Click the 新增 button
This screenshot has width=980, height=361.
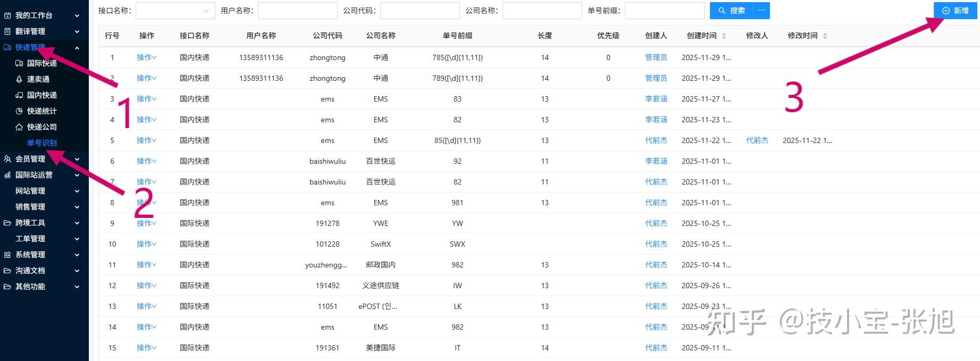[956, 11]
